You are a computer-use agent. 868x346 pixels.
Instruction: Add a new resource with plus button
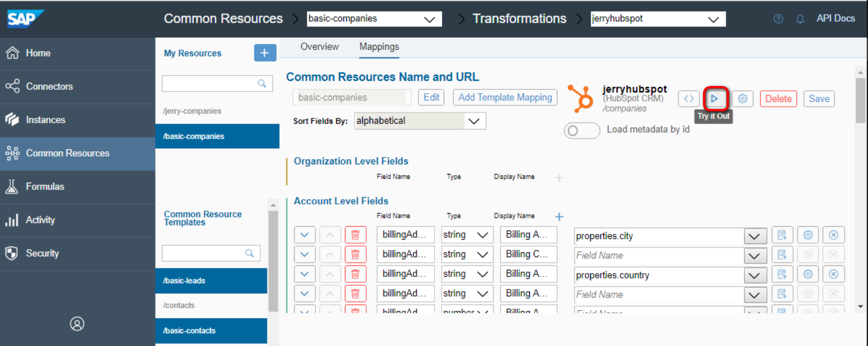pos(265,53)
